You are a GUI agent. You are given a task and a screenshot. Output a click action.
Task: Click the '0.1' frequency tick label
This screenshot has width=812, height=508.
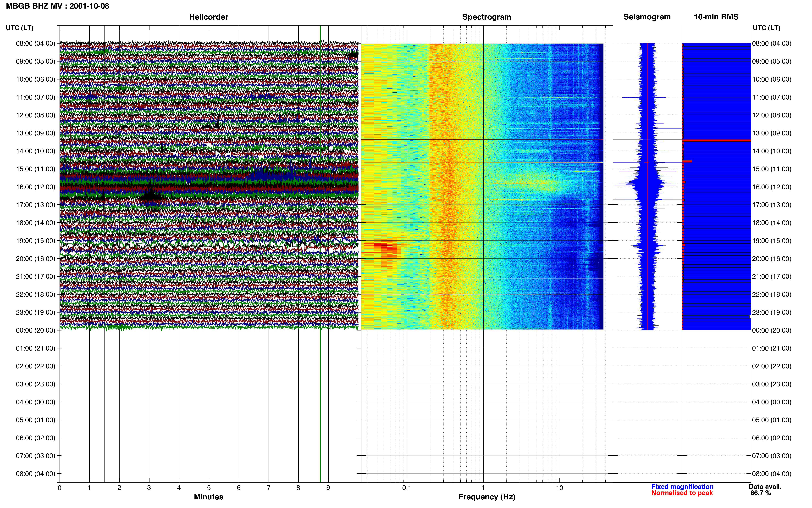point(407,488)
